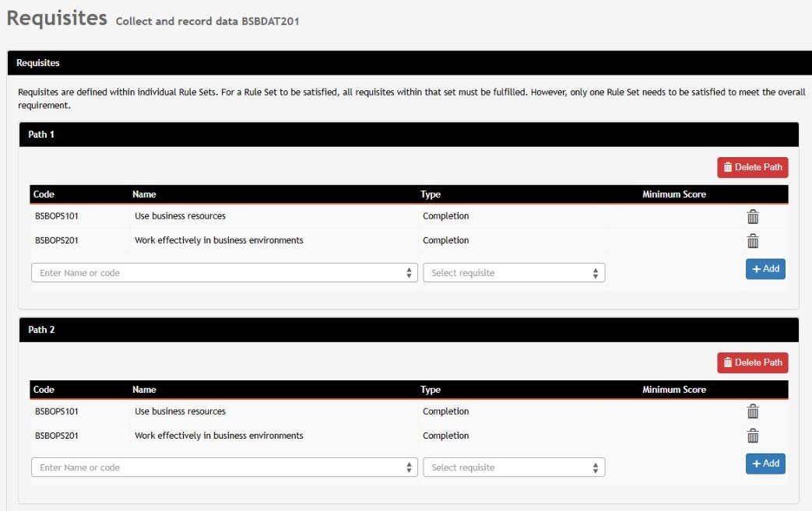The width and height of the screenshot is (812, 511).
Task: Click 'Use business resources' in Path 2
Action: pos(180,411)
